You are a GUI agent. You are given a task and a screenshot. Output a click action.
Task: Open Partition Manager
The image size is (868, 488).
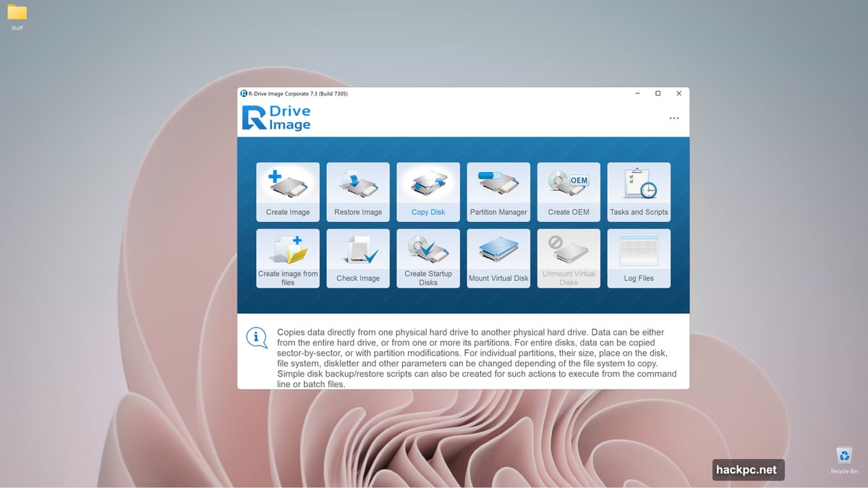[498, 192]
